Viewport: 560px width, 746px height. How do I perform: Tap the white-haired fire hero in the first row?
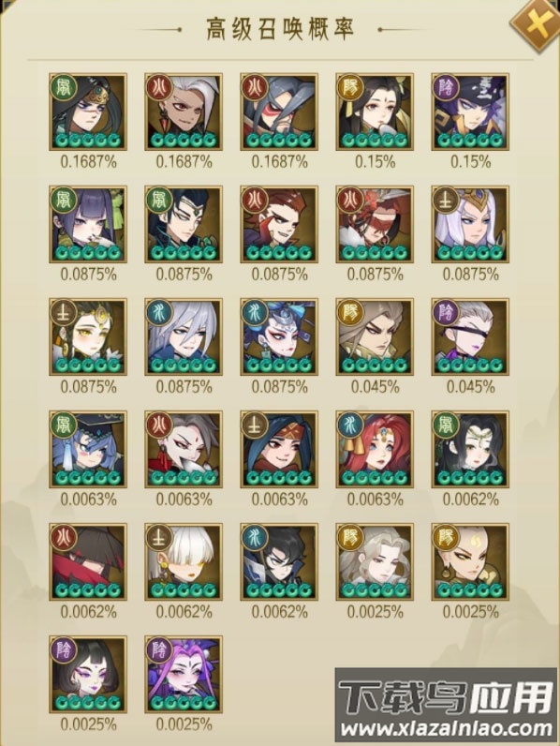click(x=184, y=112)
